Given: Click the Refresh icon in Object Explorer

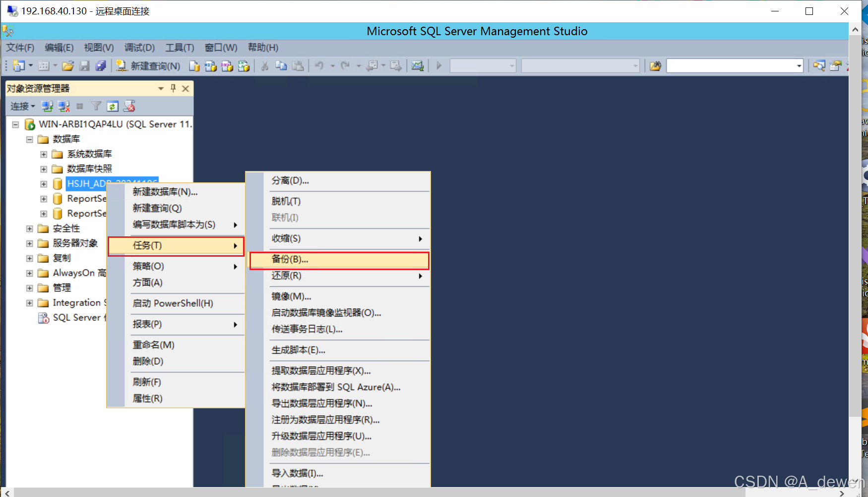Looking at the screenshot, I should [x=113, y=106].
